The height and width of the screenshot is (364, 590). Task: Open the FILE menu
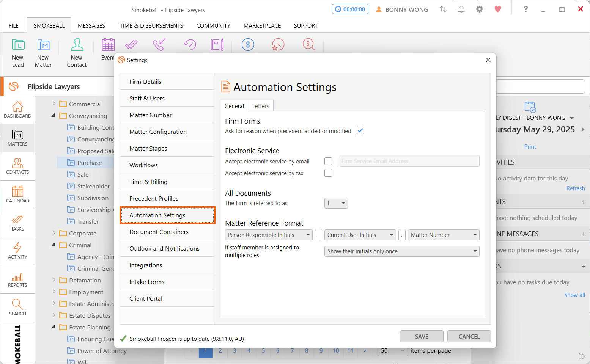click(14, 25)
